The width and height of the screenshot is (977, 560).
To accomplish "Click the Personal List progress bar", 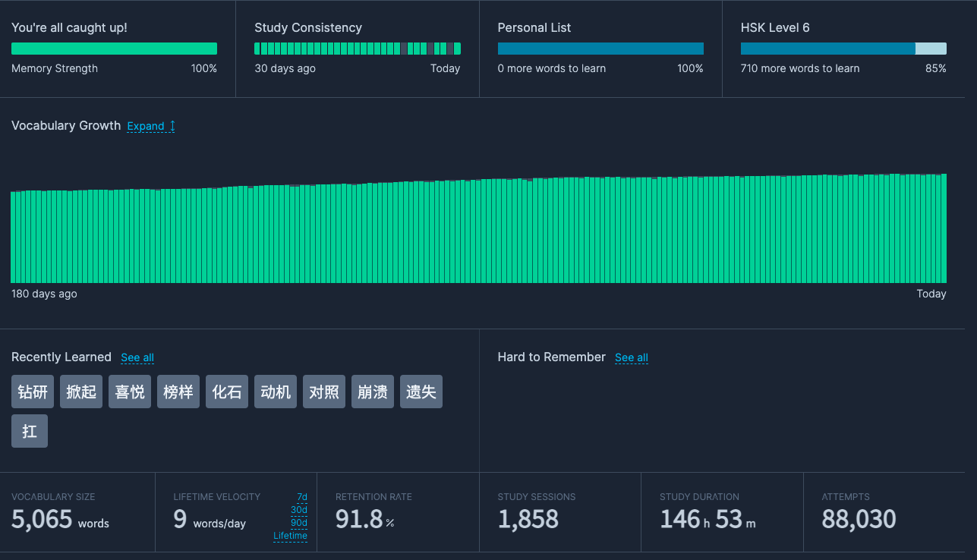I will coord(600,49).
